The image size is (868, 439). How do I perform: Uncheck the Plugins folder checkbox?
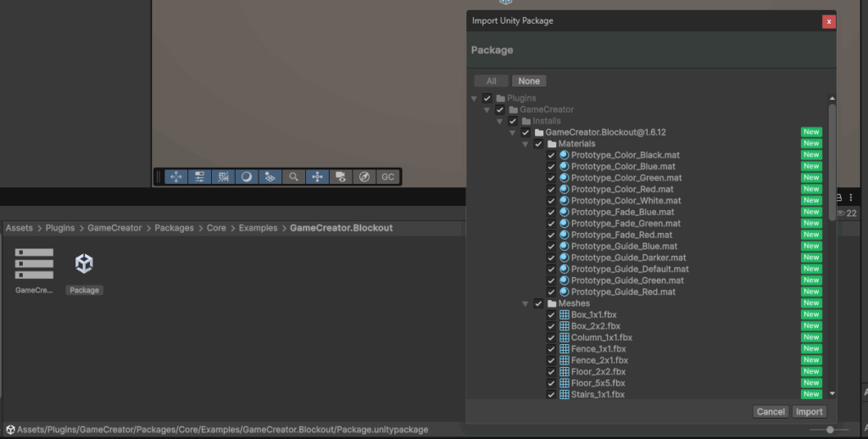point(487,98)
